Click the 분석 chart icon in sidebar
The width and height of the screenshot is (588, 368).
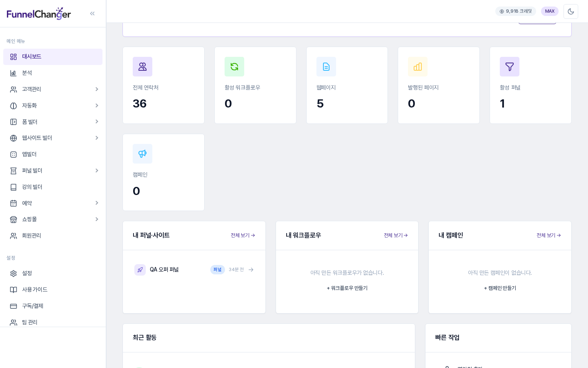click(13, 73)
